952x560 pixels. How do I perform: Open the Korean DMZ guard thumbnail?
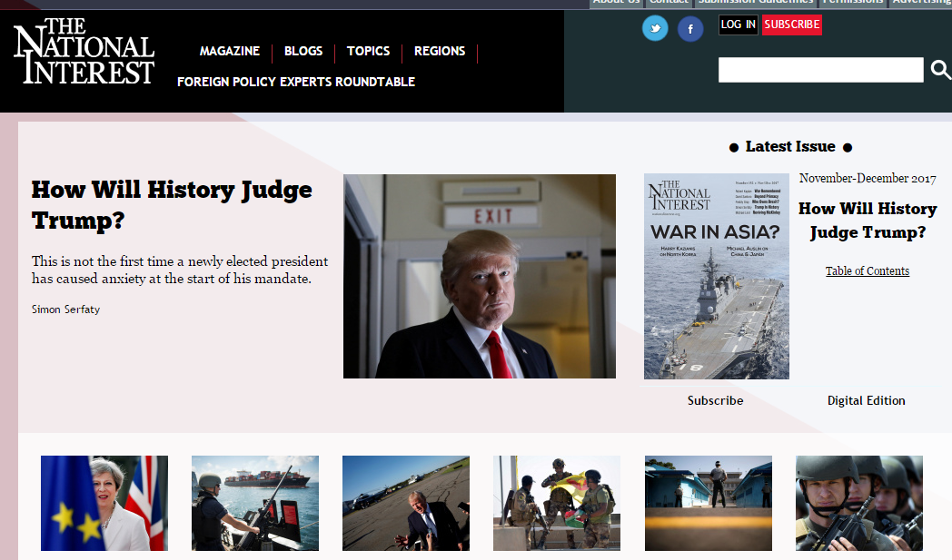(709, 503)
